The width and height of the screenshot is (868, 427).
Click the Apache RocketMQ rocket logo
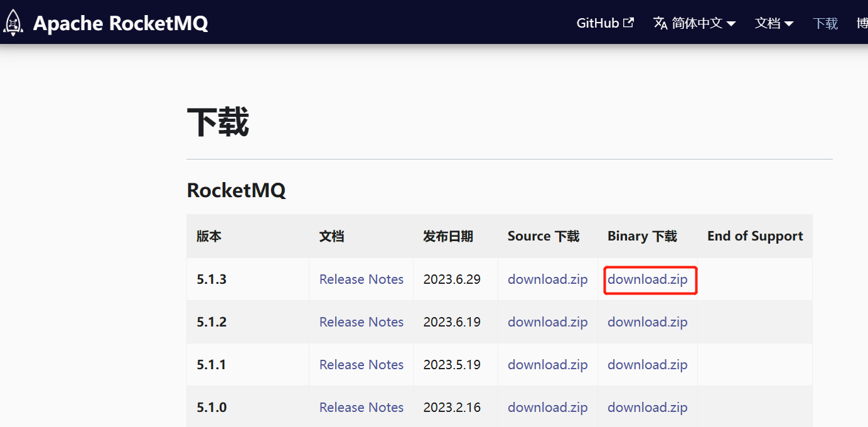[13, 22]
